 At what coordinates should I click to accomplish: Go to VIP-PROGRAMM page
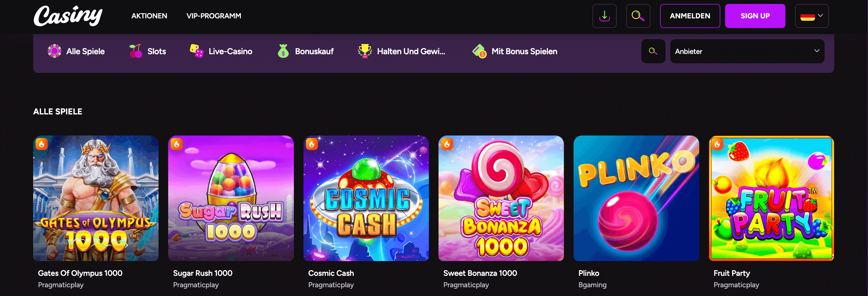pos(214,16)
